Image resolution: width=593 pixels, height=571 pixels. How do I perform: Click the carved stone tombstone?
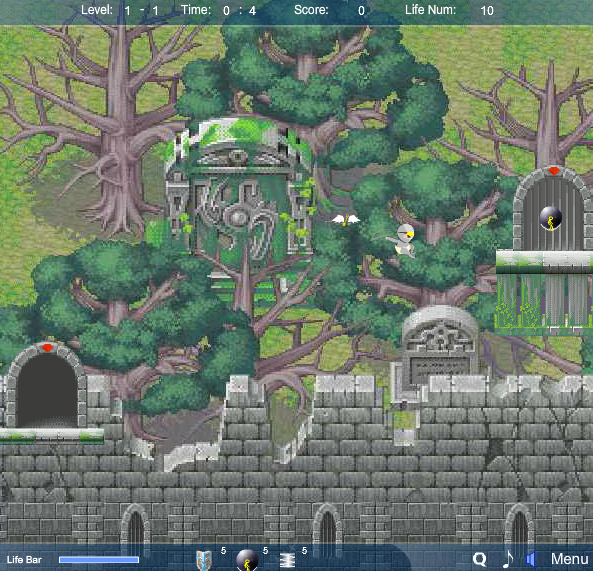[x=439, y=346]
